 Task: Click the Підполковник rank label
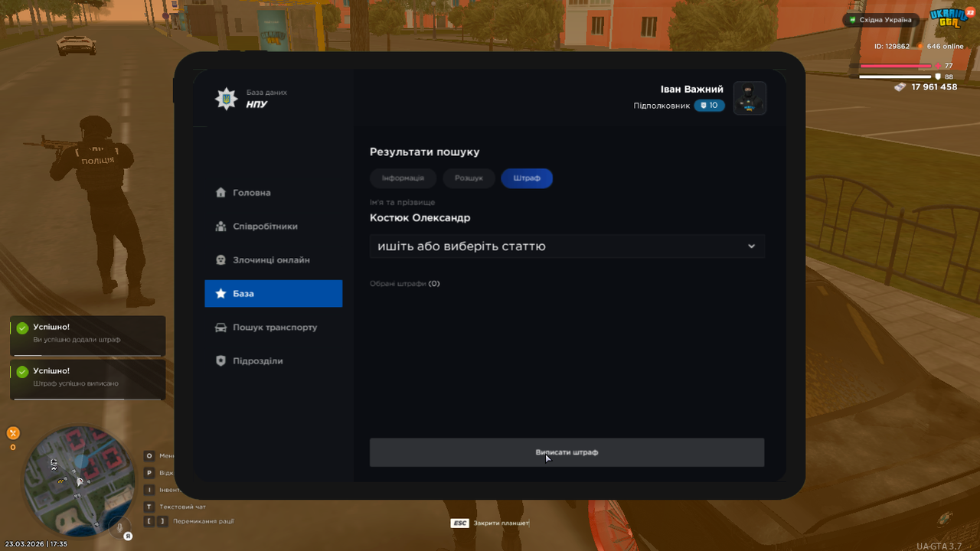pyautogui.click(x=661, y=106)
